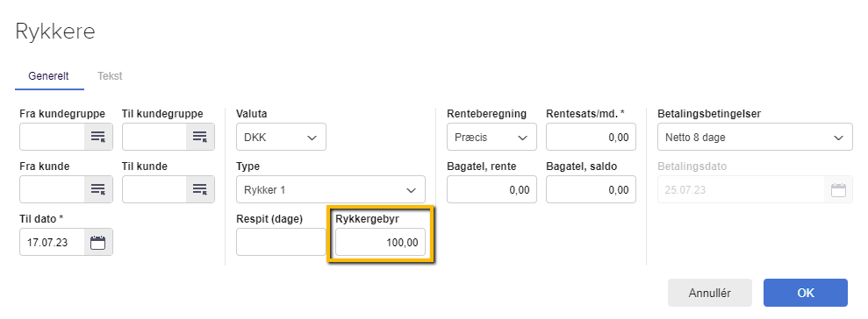Switch to the Tekst tab
The width and height of the screenshot is (868, 319).
(x=110, y=76)
